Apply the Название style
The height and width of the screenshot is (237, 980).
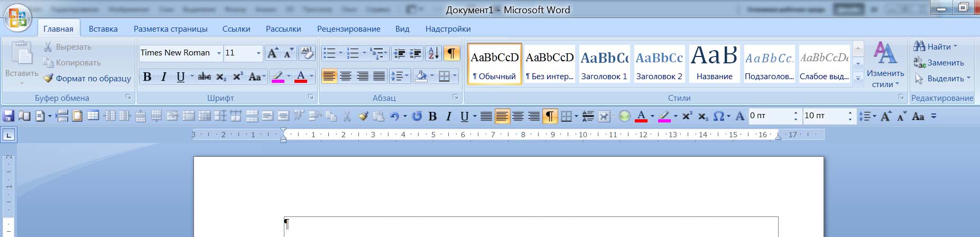point(714,63)
